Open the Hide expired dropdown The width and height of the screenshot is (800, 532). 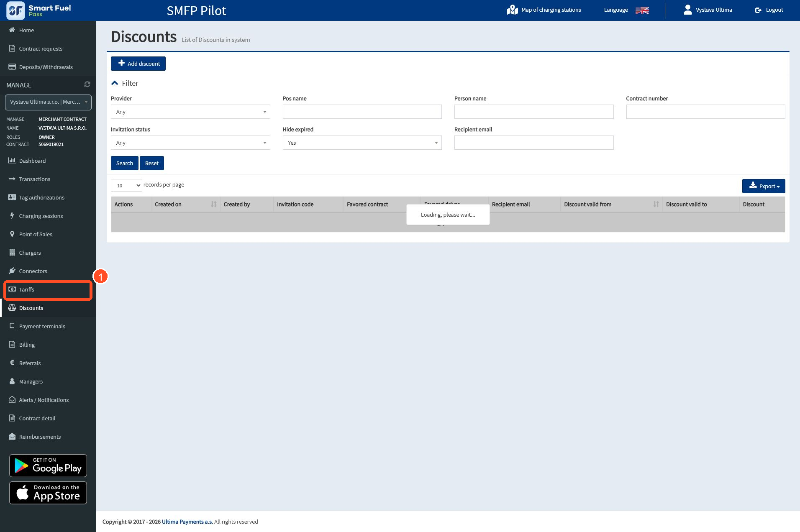click(362, 143)
